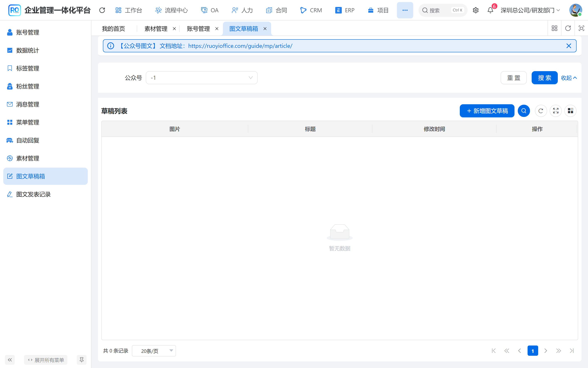This screenshot has height=368, width=588.
Task: Click next page arrow in pagination
Action: click(546, 351)
